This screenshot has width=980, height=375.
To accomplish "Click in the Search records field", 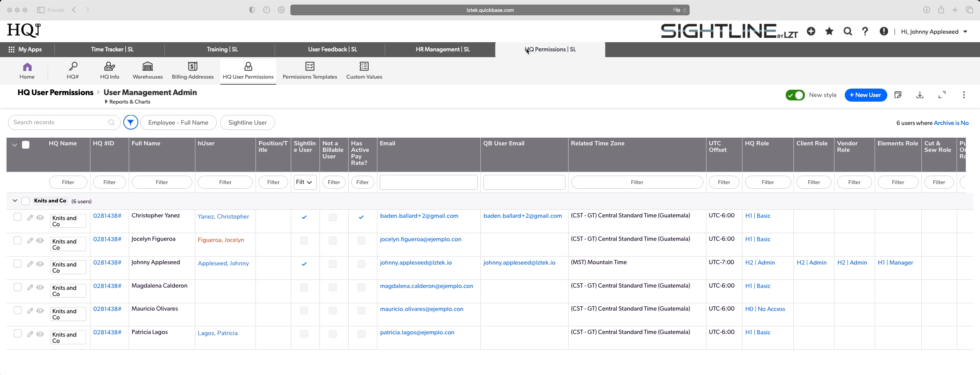I will [x=59, y=122].
